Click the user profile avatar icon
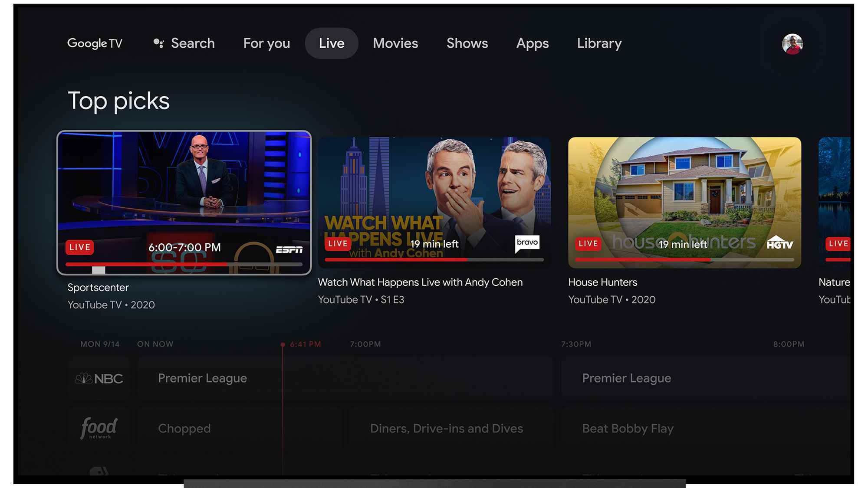The width and height of the screenshot is (868, 488). [792, 43]
